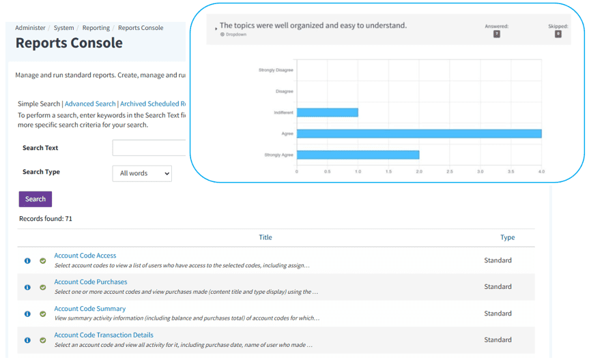
Task: Expand the survey question disclosure triangle
Action: click(x=216, y=29)
